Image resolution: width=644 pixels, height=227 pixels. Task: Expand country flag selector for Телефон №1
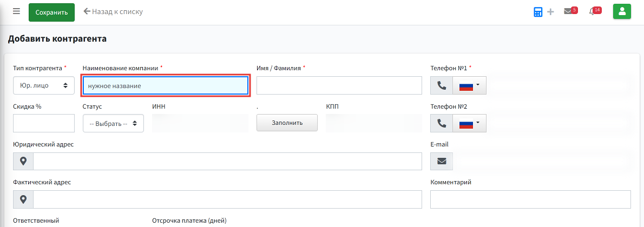tap(469, 85)
